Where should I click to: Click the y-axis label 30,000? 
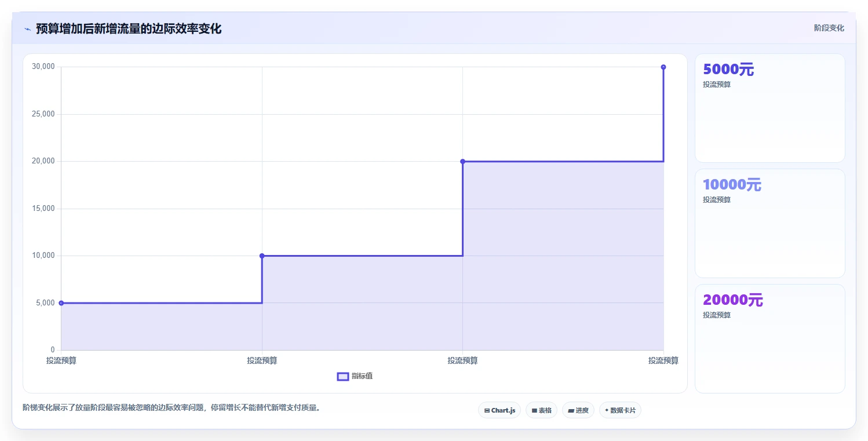(x=43, y=67)
